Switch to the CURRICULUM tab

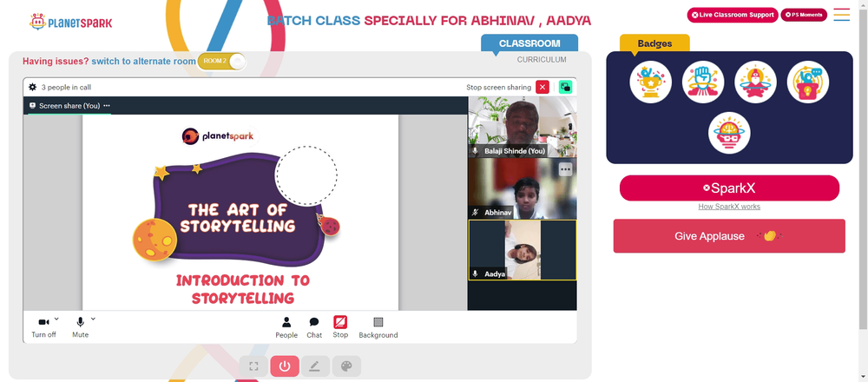tap(542, 59)
